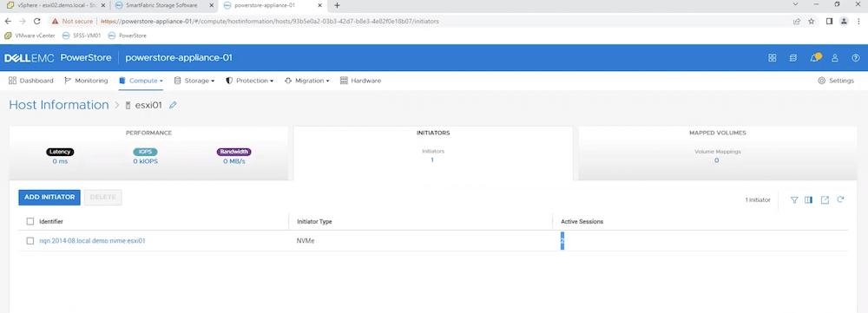Open the Initiators card tab
Screen dimensions: 868x313
tap(433, 153)
